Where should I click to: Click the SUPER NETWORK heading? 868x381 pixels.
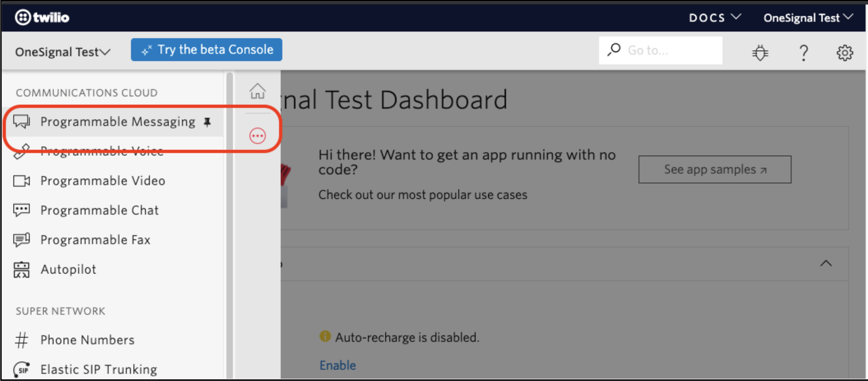pos(61,311)
